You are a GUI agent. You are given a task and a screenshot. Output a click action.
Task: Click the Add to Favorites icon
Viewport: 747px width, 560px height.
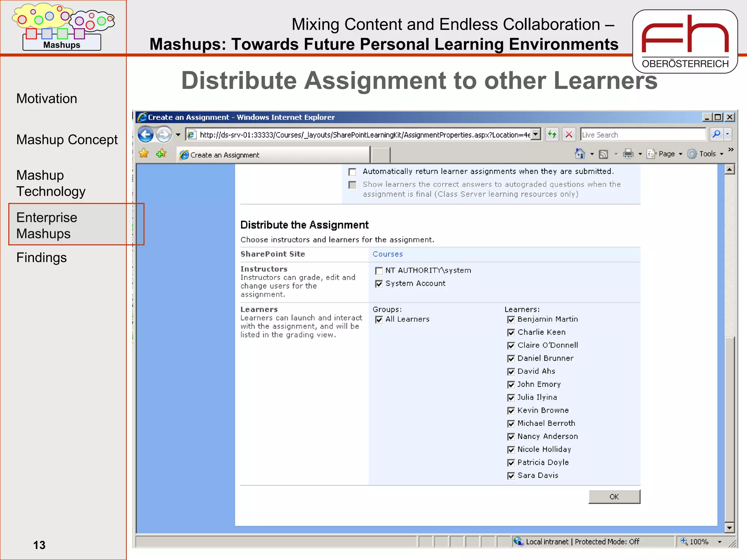[161, 153]
